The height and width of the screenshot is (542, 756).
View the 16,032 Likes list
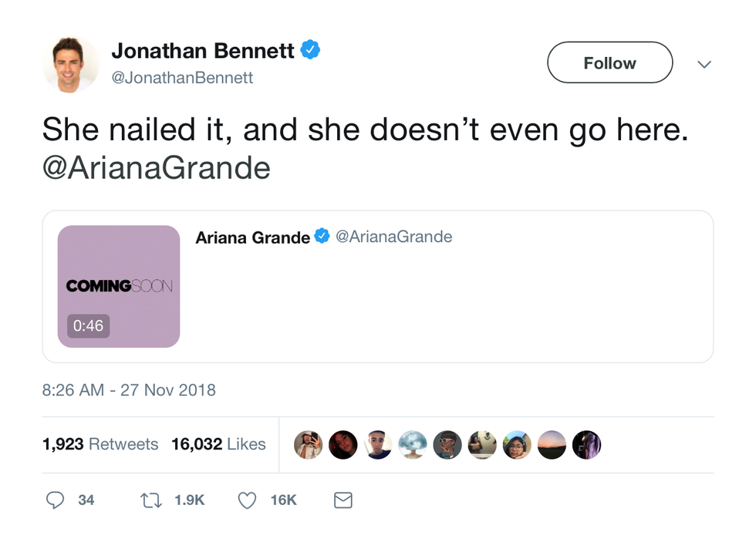(x=218, y=444)
